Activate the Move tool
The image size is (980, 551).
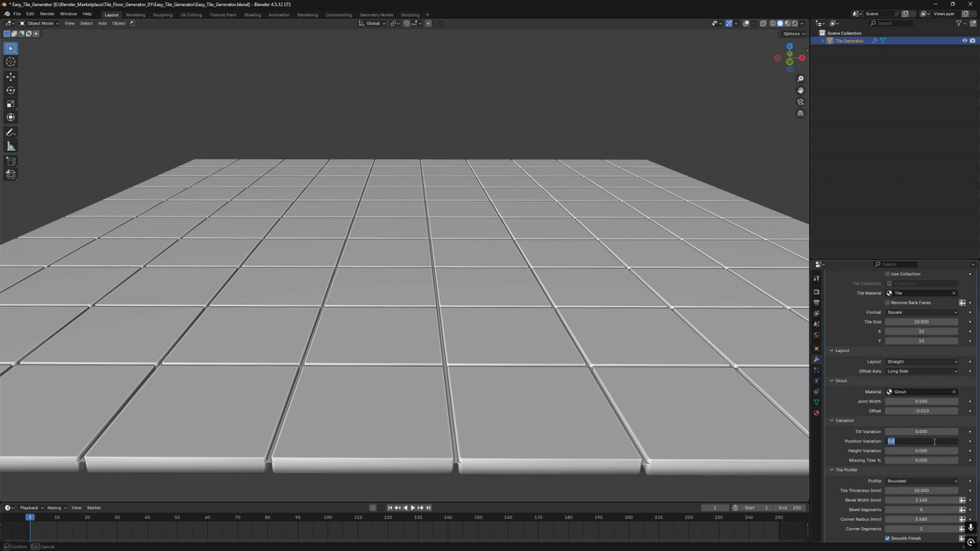coord(11,77)
